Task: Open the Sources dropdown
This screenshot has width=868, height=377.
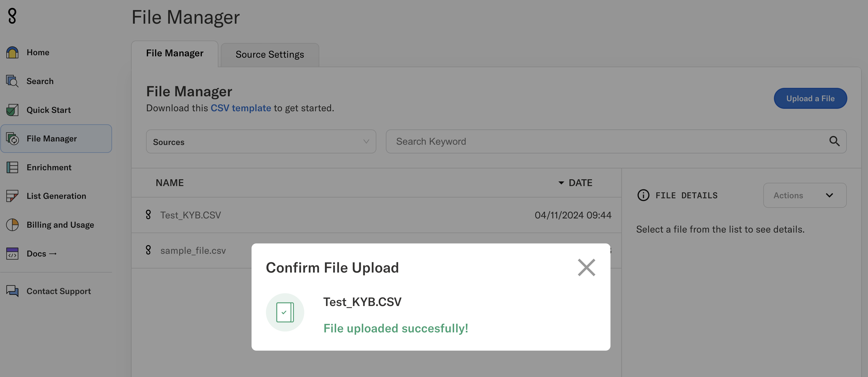Action: [x=261, y=141]
